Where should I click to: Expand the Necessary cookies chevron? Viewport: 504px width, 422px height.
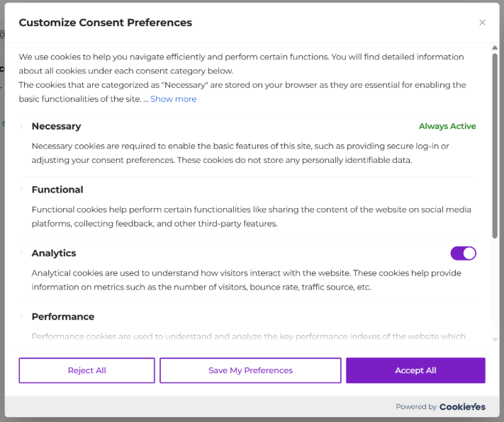coord(21,126)
